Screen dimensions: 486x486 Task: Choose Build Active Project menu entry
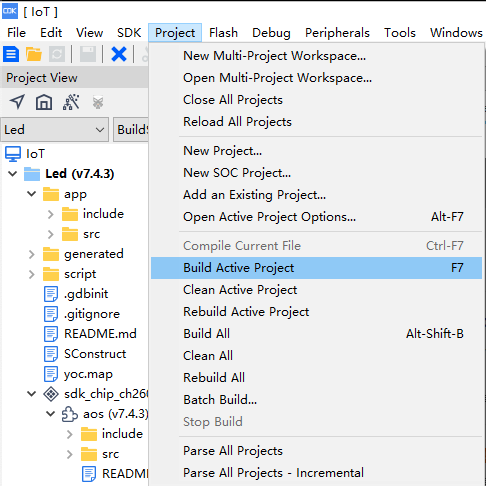point(316,268)
